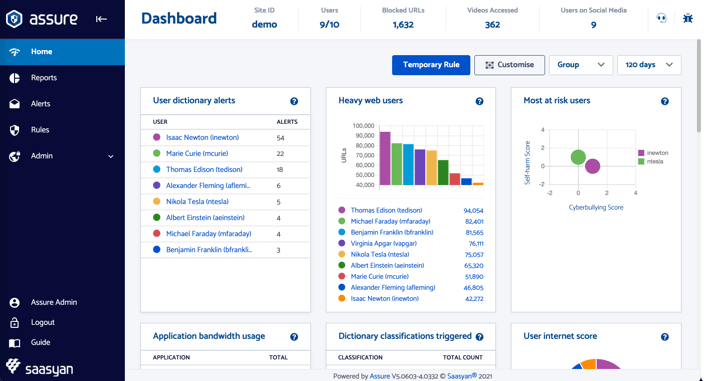The image size is (704, 381).
Task: Click the Assure shield logo
Action: click(14, 19)
